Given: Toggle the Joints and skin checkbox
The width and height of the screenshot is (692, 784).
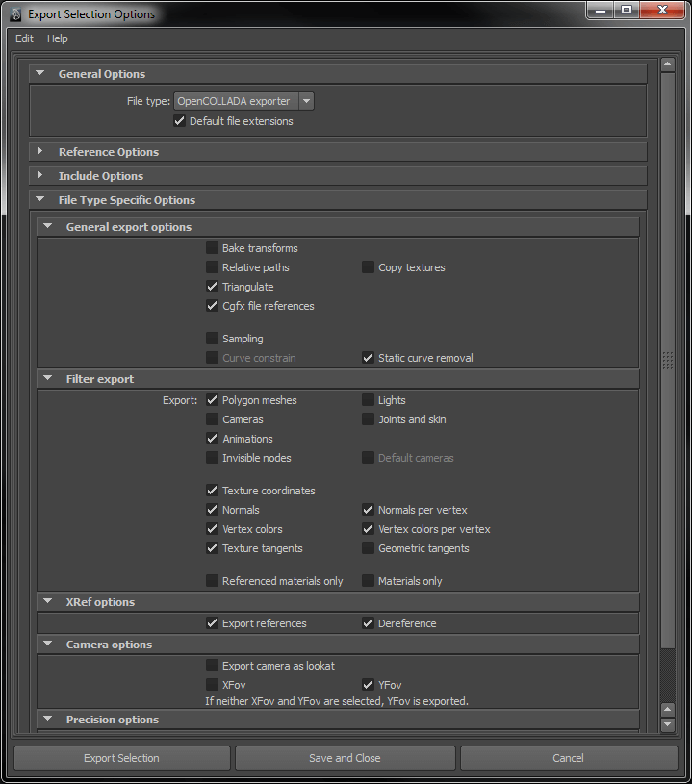Looking at the screenshot, I should pyautogui.click(x=369, y=419).
